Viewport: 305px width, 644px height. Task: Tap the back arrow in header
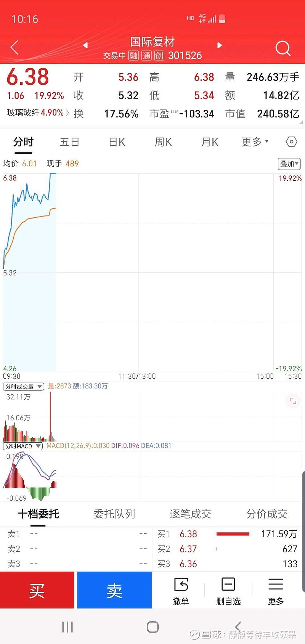(14, 48)
